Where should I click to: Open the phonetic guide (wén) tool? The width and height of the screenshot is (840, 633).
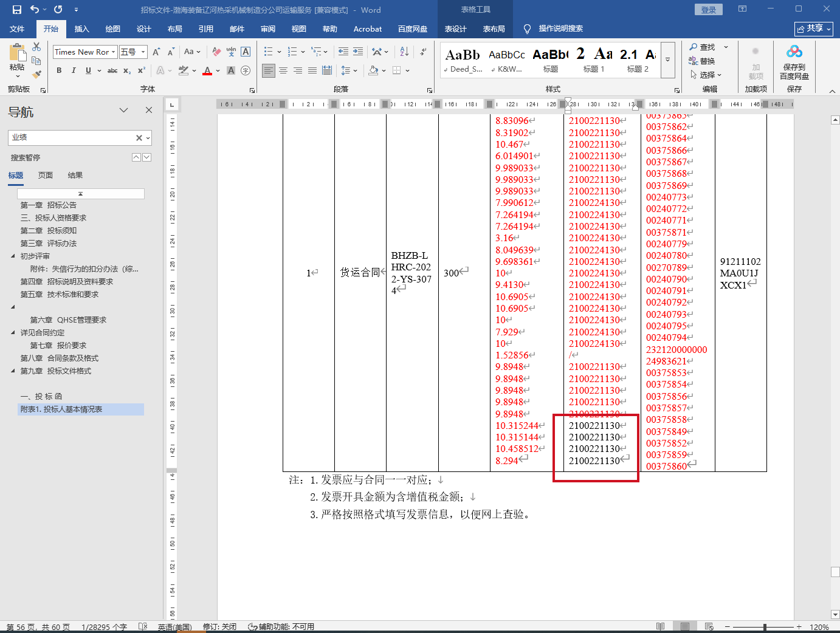click(x=231, y=52)
